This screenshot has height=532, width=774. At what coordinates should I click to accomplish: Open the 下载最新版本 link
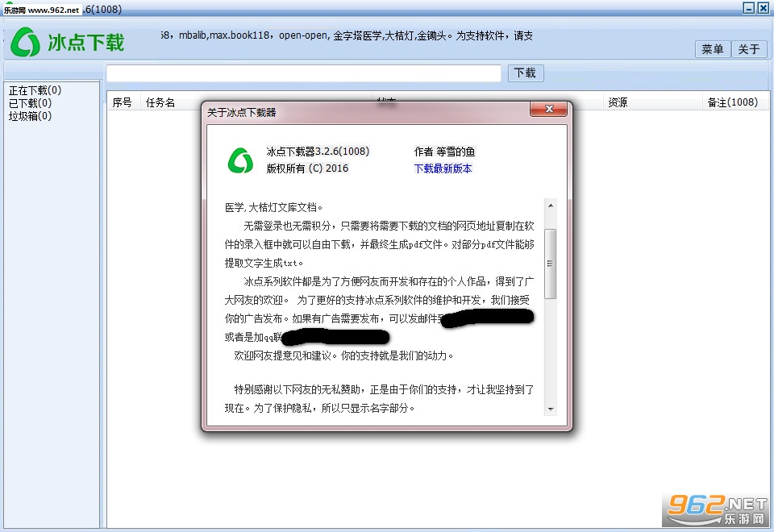click(443, 168)
